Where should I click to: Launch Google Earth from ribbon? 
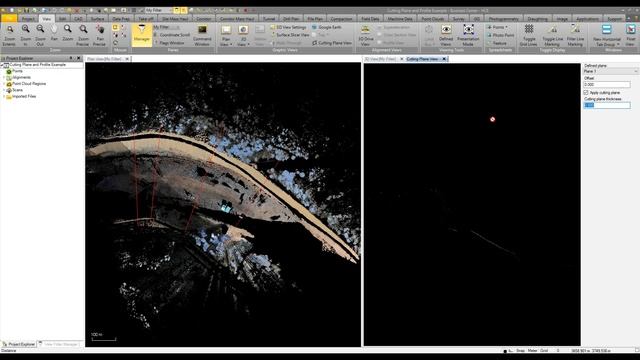(327, 27)
